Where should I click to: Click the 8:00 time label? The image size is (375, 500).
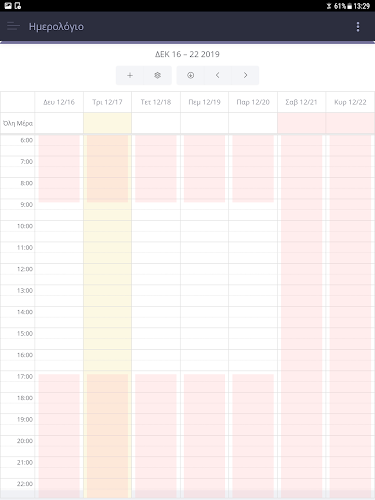pyautogui.click(x=26, y=183)
